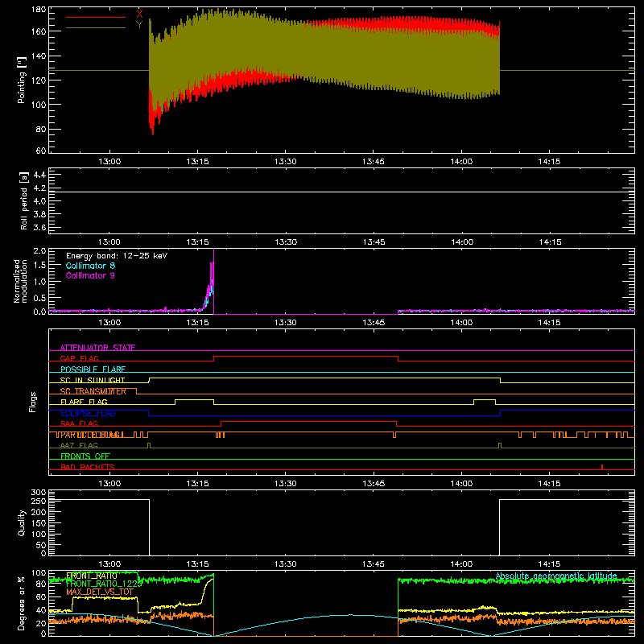Viewport: 644px width, 644px height.
Task: Click 13:15 time label under Pointing plot
Action: tap(197, 162)
